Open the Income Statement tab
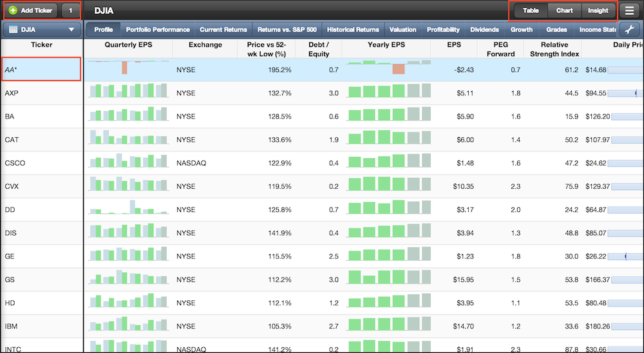The height and width of the screenshot is (353, 644). 597,30
